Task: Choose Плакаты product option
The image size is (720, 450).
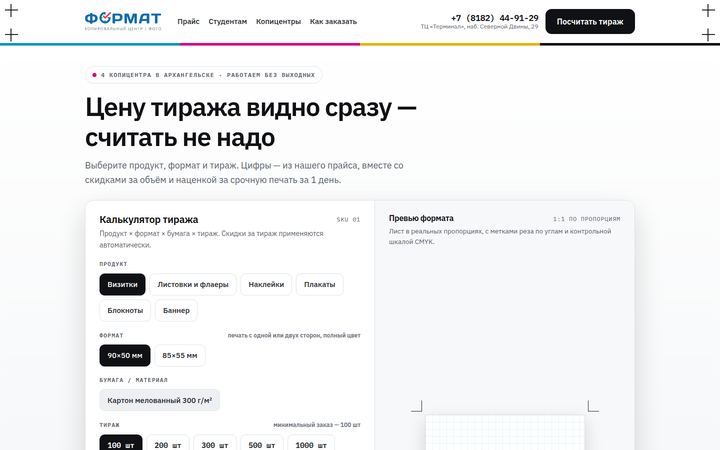Action: point(320,284)
